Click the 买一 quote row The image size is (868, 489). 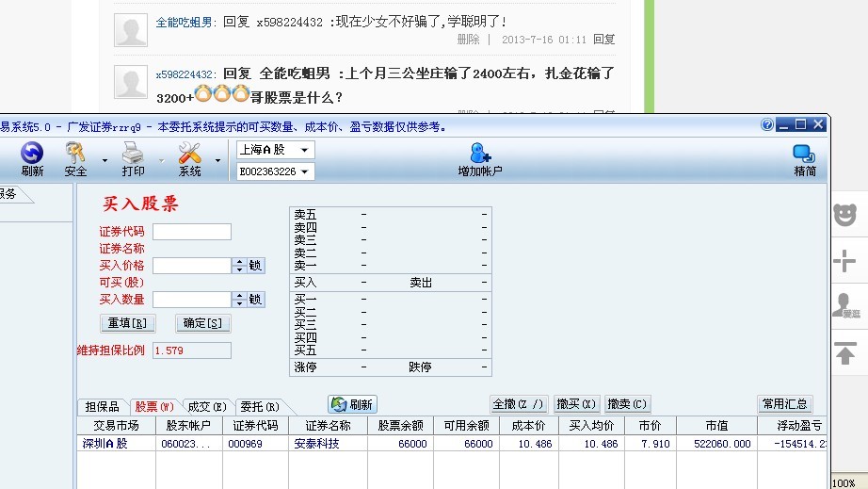point(391,299)
